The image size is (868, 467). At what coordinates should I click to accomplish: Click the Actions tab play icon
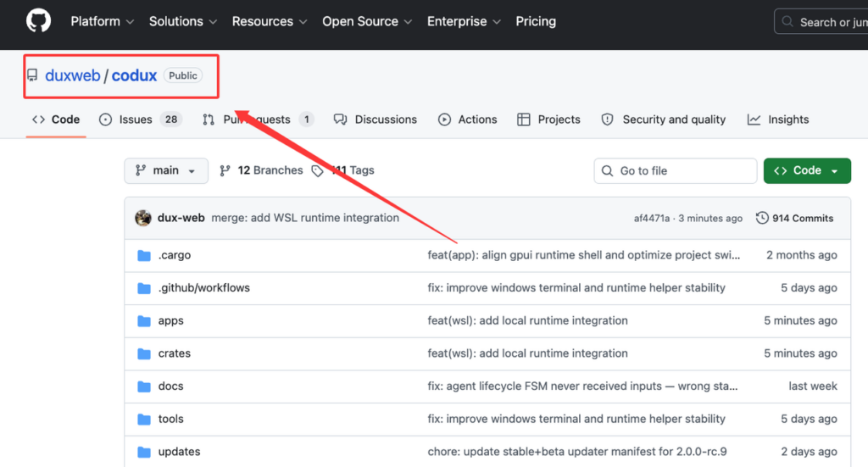point(444,120)
